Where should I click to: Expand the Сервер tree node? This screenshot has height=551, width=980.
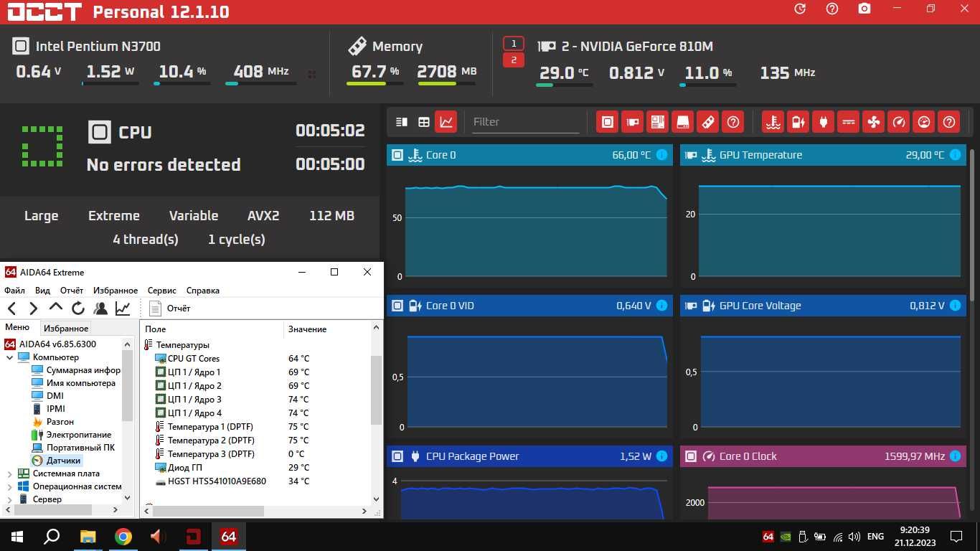click(x=9, y=499)
